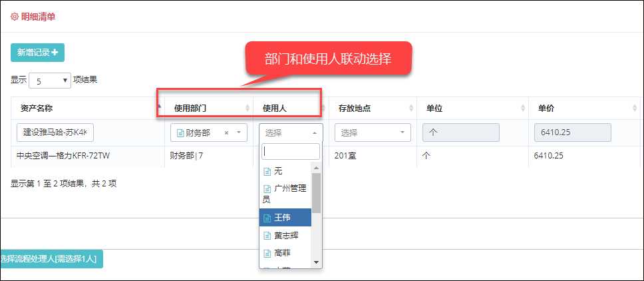Click the user list scrollbar thumb

316,192
